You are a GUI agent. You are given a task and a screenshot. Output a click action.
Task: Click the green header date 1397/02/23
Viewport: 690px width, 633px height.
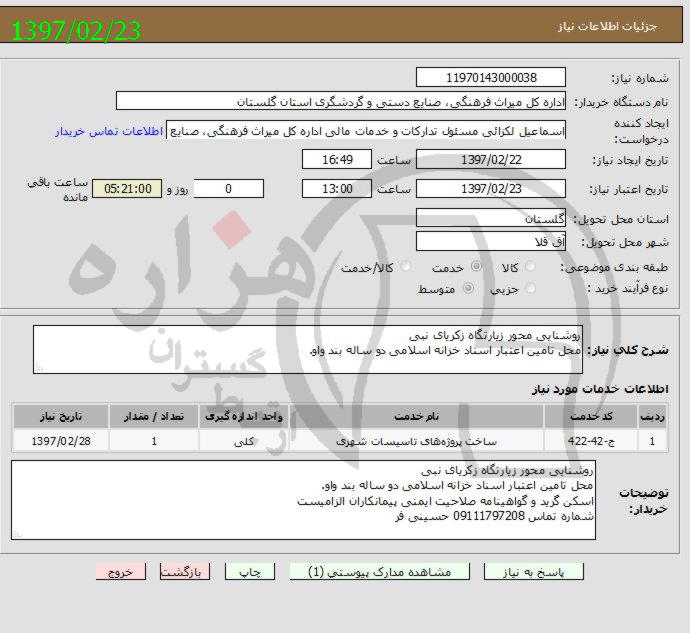click(x=76, y=30)
